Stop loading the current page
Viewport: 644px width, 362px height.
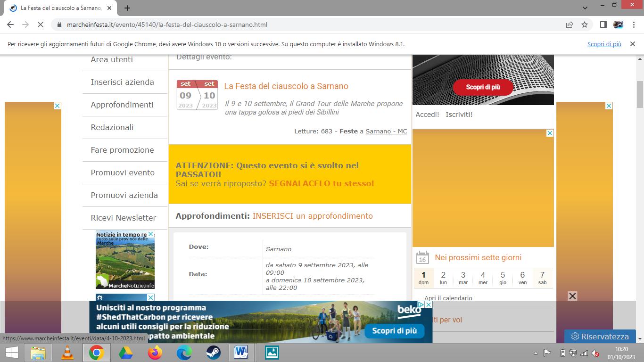click(x=41, y=25)
